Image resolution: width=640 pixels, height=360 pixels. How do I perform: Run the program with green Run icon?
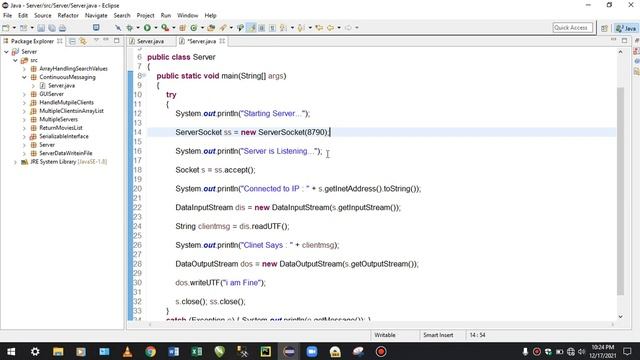pyautogui.click(x=147, y=28)
